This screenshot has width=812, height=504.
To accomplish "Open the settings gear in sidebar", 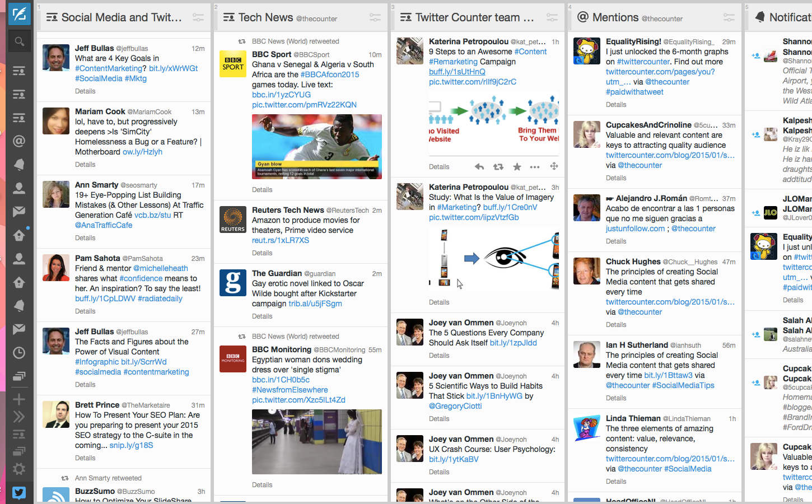I will tap(19, 469).
